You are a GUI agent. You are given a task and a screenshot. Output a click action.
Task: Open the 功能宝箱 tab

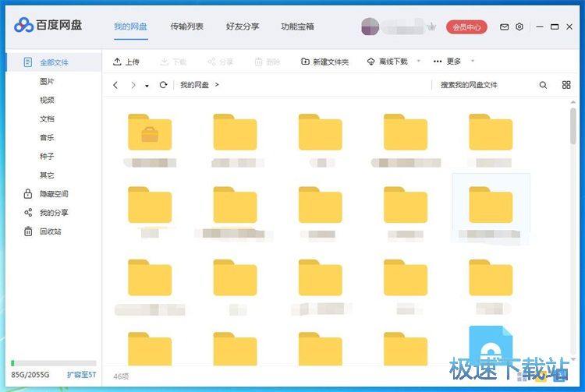(297, 26)
